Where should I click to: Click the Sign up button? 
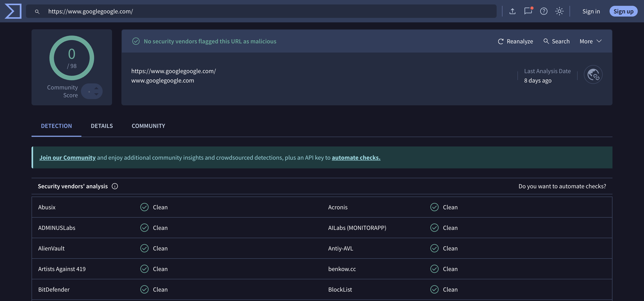pos(623,11)
